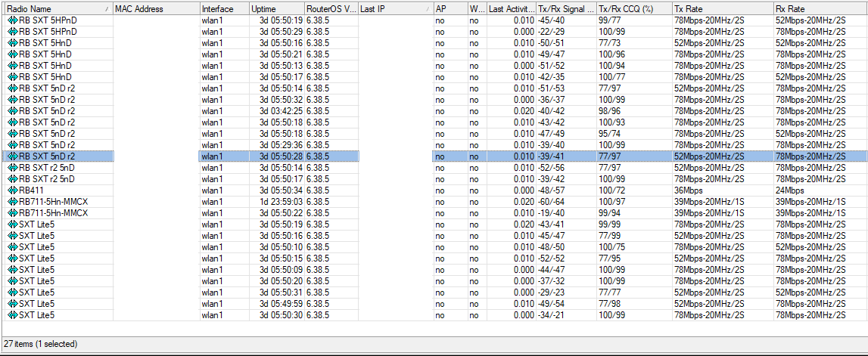
Task: Click CCQ value 95/74
Action: coord(609,133)
